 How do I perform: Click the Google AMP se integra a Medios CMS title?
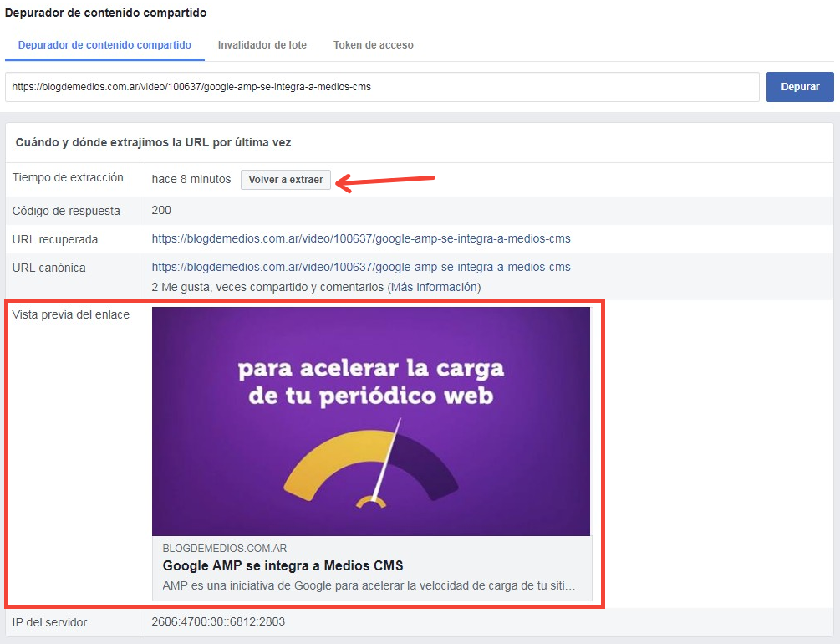[x=283, y=565]
